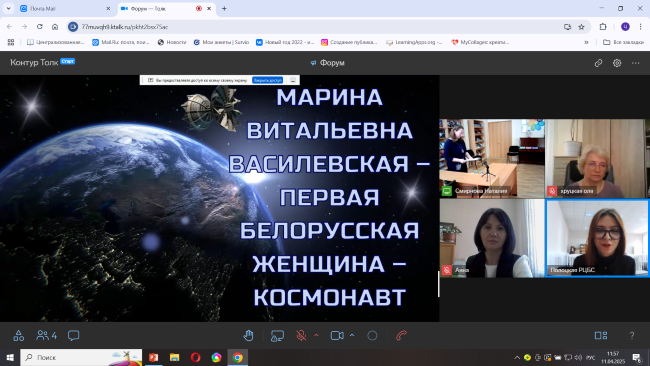Open Все закладки folder
This screenshot has width=650, height=366.
[623, 42]
